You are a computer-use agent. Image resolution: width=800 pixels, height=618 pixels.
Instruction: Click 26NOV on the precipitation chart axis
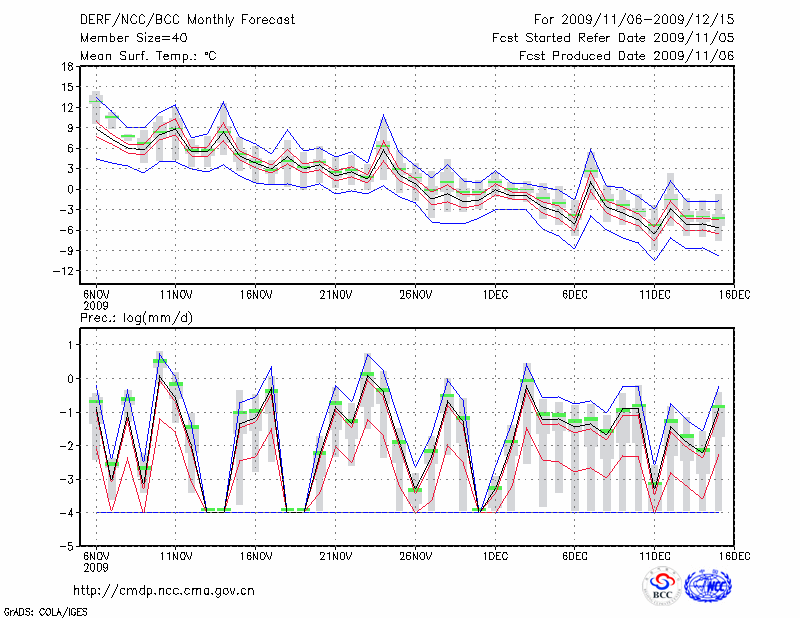(x=415, y=555)
